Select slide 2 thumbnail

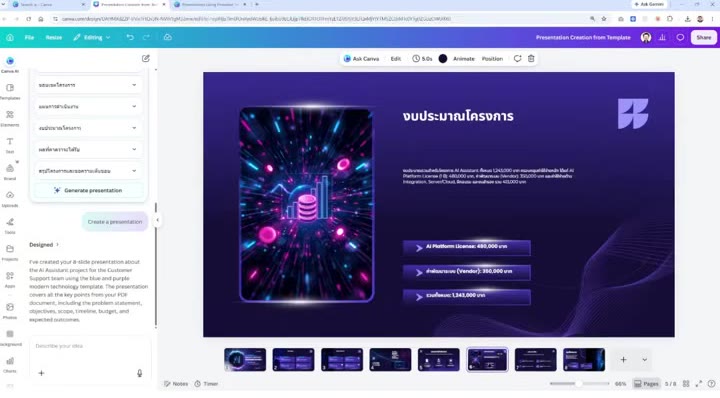293,359
